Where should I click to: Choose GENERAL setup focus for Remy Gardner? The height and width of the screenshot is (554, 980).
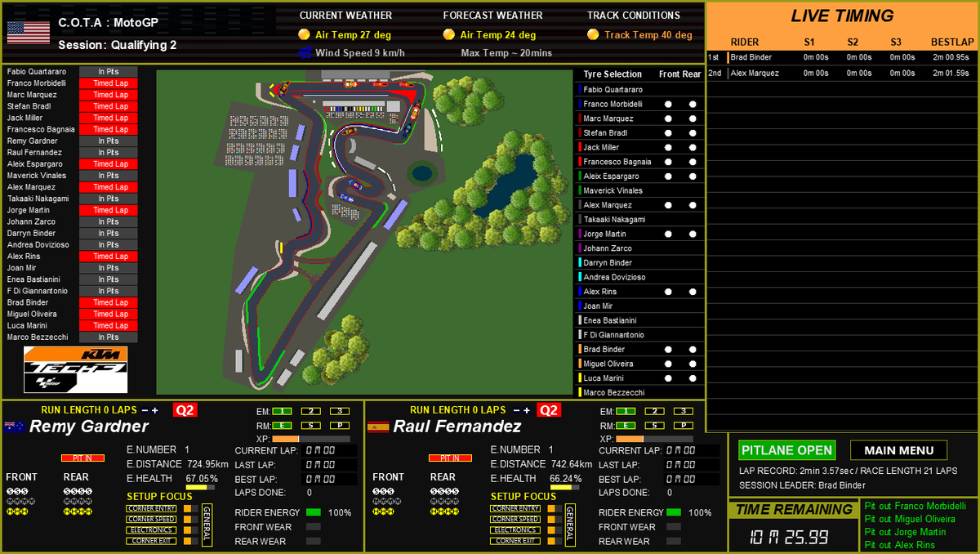[207, 525]
